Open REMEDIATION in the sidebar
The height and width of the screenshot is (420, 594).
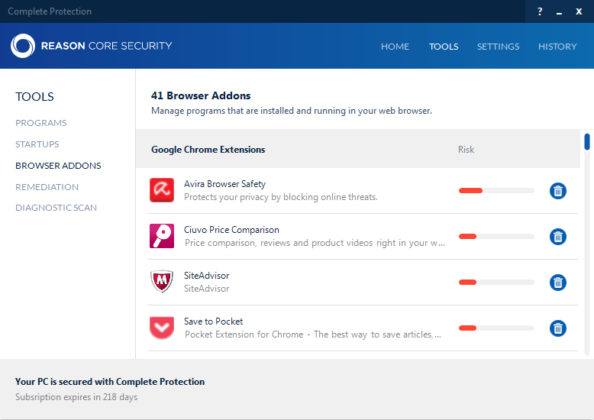point(47,187)
